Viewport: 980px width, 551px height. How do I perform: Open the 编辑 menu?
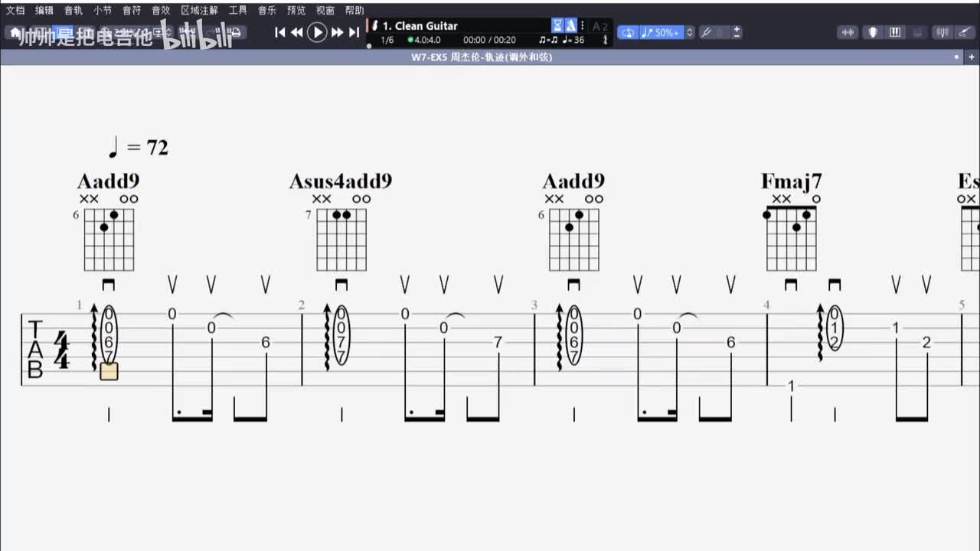[x=44, y=11]
